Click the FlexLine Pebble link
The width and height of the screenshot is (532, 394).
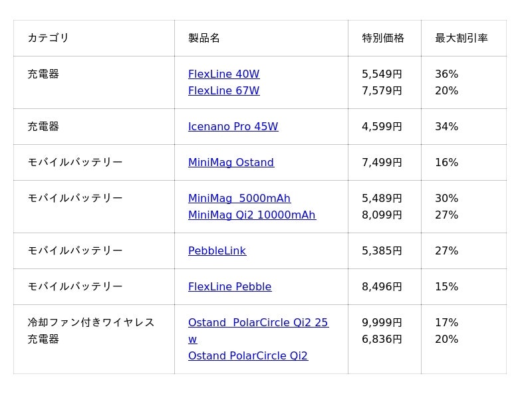click(229, 287)
